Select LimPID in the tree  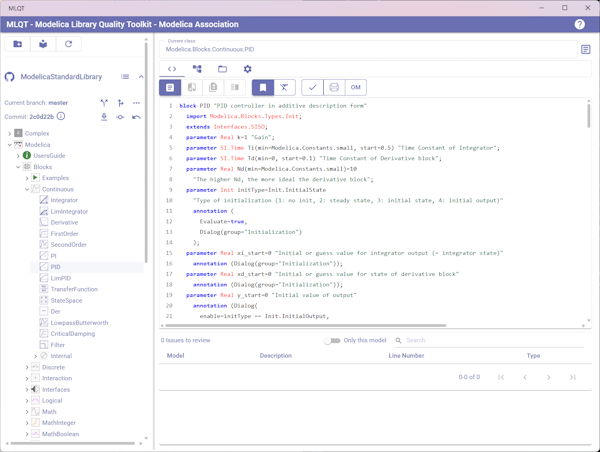[60, 278]
